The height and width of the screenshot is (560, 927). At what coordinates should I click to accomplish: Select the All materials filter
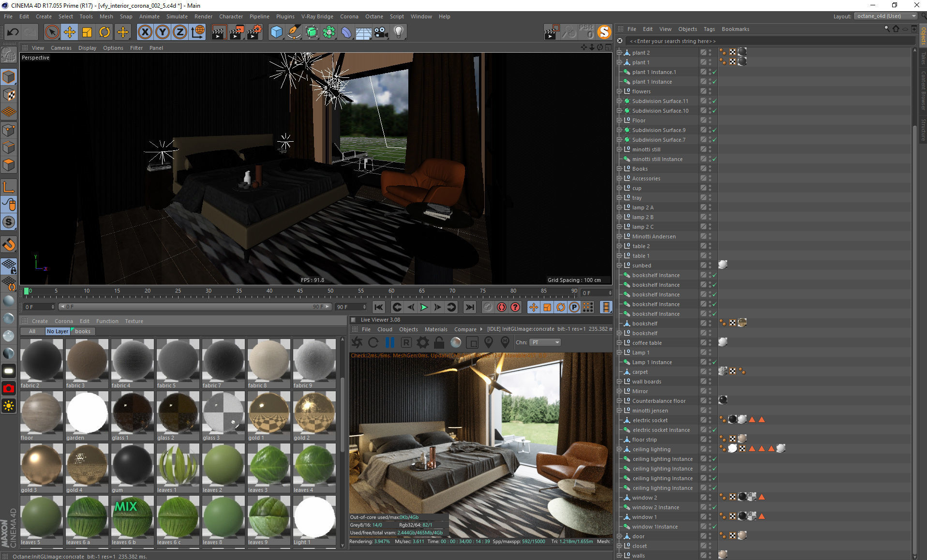click(x=32, y=331)
